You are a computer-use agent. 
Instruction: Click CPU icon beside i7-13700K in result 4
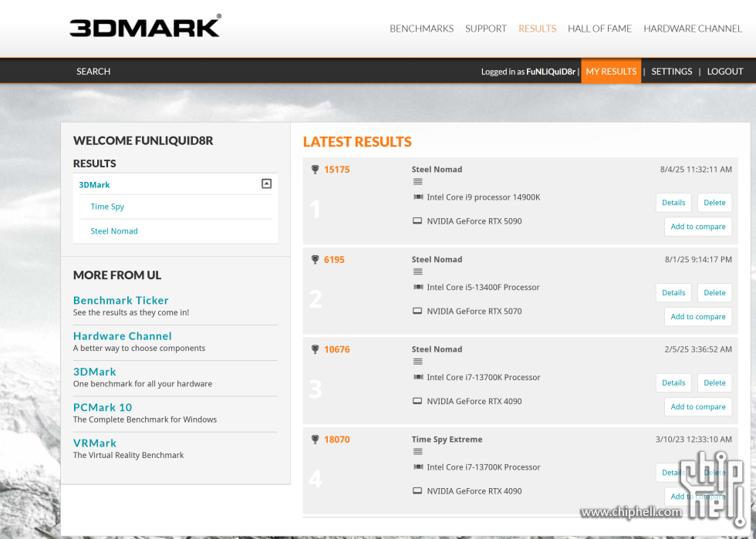point(418,467)
